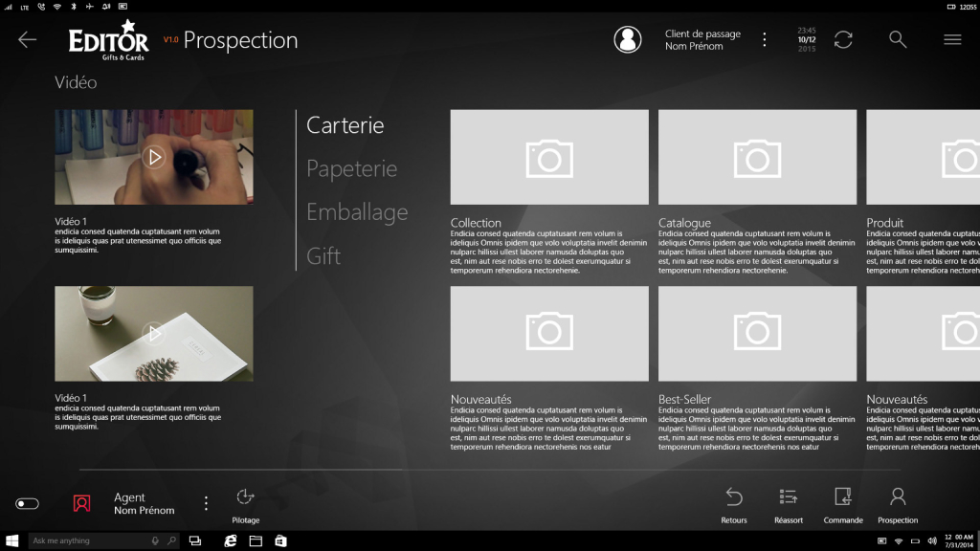This screenshot has width=980, height=551.
Task: Open search with the magnifier icon
Action: pyautogui.click(x=898, y=39)
